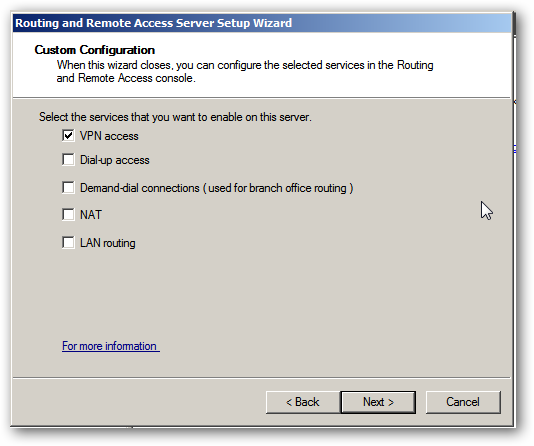Uncheck the VPN access checkbox

[68, 136]
